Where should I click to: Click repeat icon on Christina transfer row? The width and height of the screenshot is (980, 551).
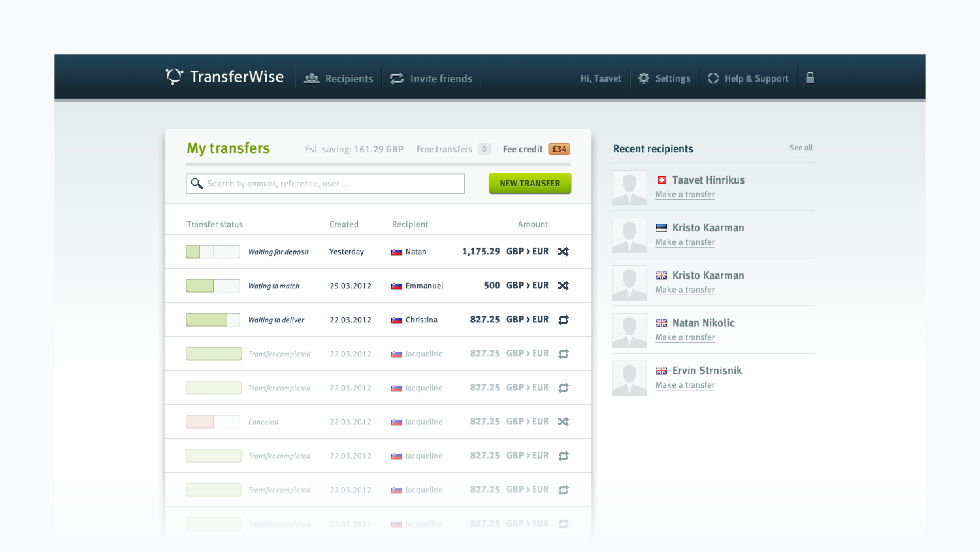pyautogui.click(x=563, y=320)
